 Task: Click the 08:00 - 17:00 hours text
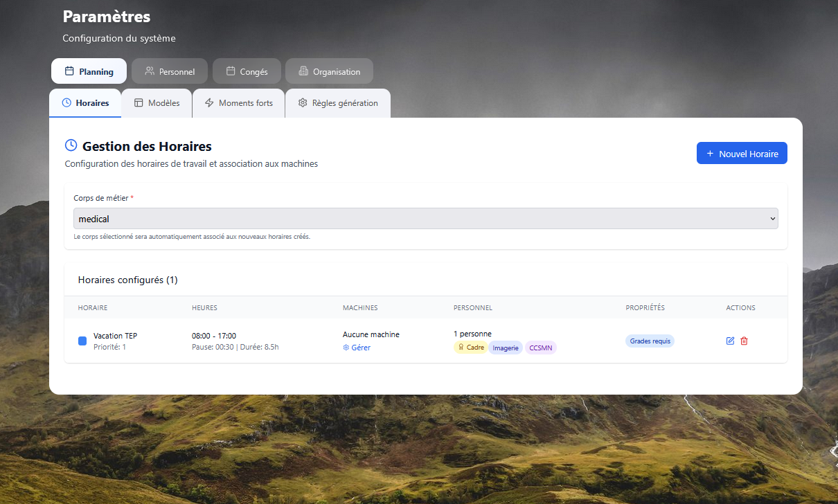pos(214,336)
